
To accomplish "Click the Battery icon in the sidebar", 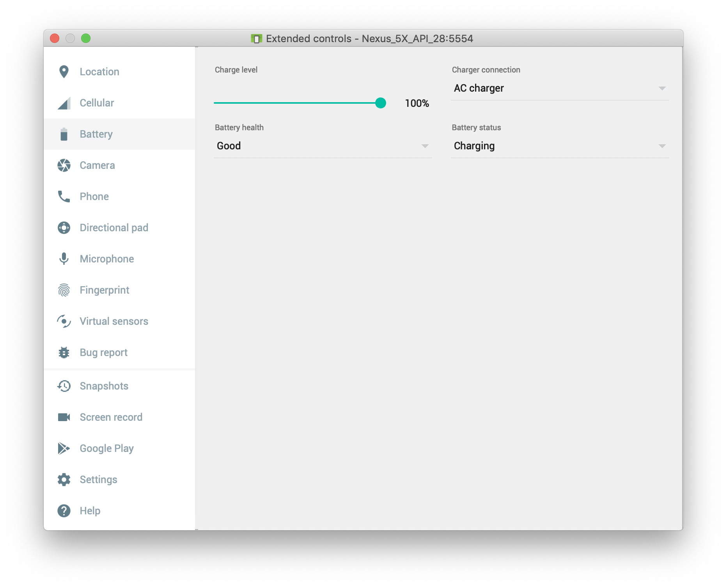I will 64,134.
